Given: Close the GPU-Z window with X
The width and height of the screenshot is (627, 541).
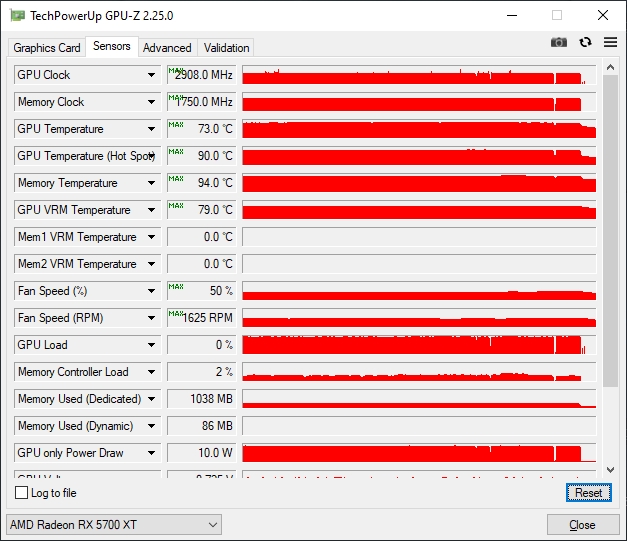Looking at the screenshot, I should point(603,16).
